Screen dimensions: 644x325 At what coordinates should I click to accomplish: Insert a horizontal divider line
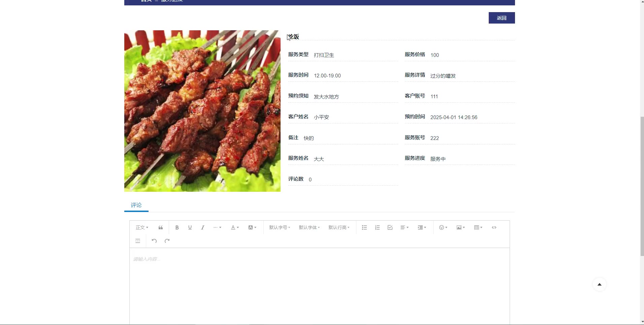138,241
